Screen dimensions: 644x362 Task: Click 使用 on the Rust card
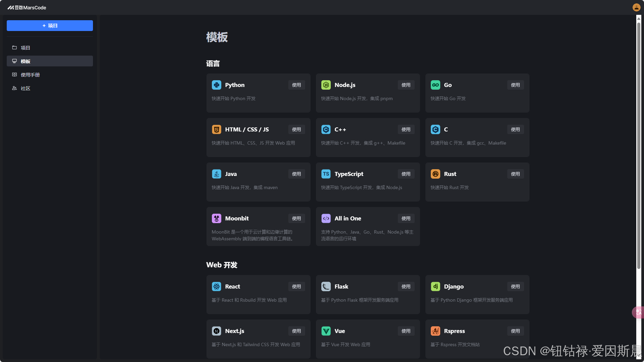(515, 174)
